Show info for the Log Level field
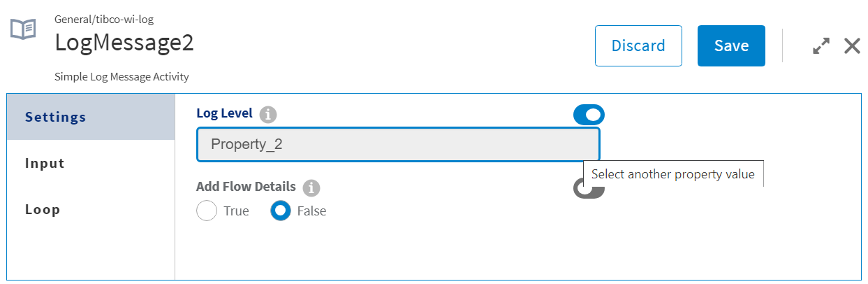This screenshot has height=284, width=868. pos(268,114)
